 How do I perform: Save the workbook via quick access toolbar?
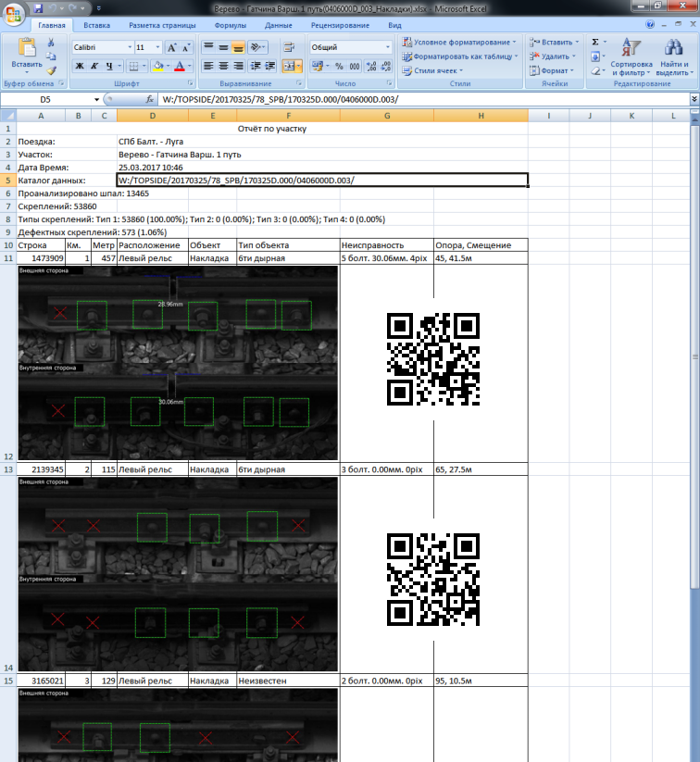pyautogui.click(x=38, y=8)
